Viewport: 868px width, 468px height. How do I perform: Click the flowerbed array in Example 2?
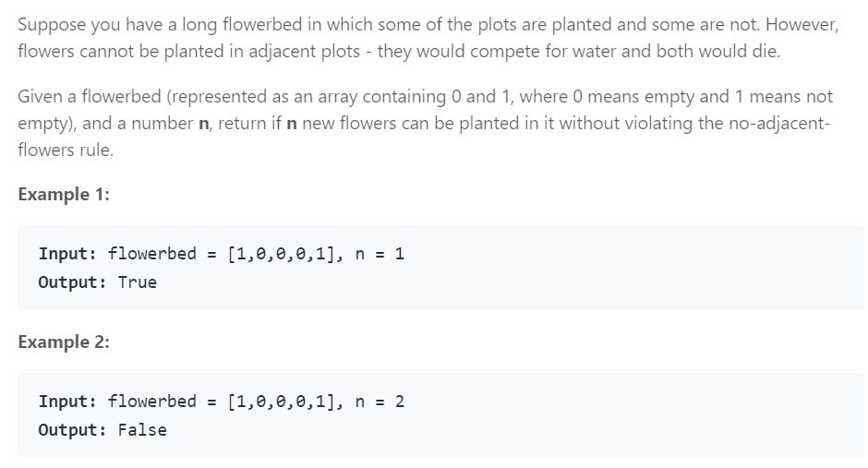[284, 402]
